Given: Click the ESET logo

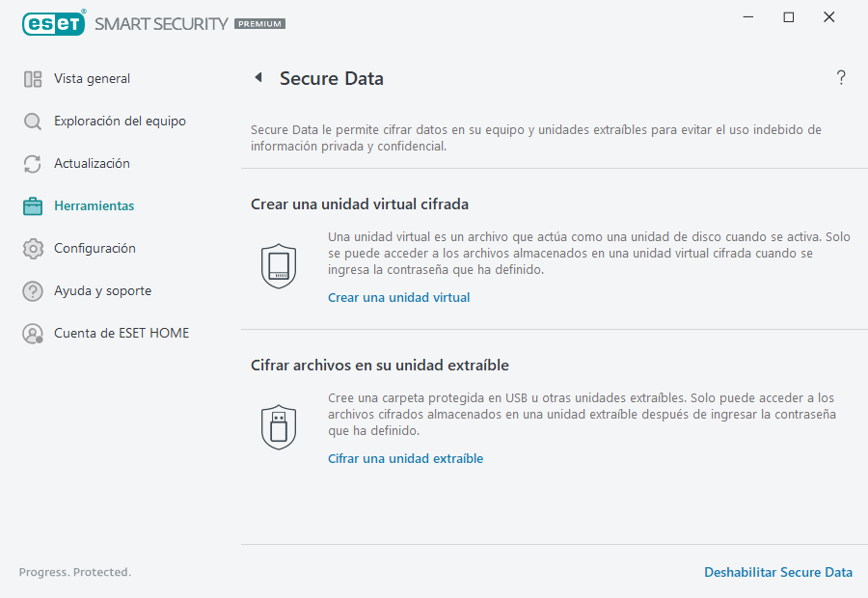Looking at the screenshot, I should [54, 23].
